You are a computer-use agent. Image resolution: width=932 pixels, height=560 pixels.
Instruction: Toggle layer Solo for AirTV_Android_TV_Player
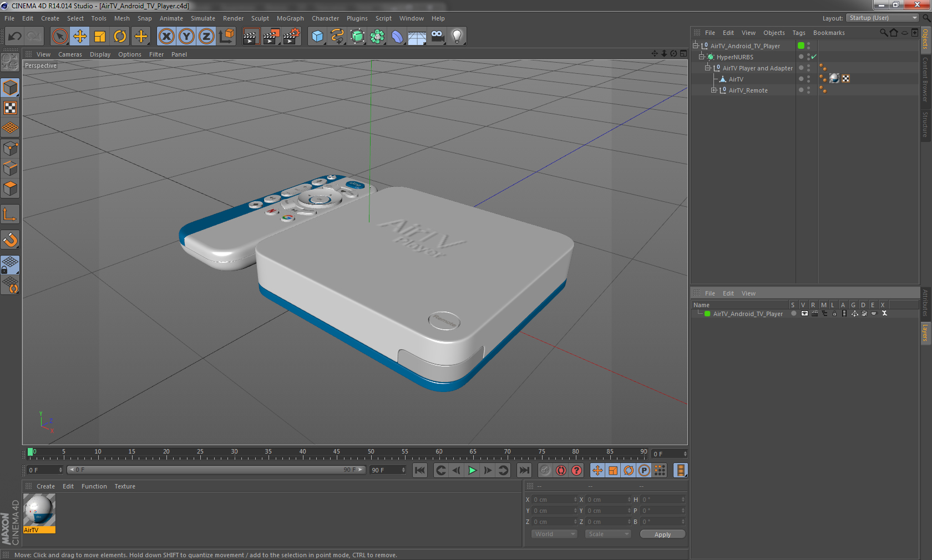794,314
